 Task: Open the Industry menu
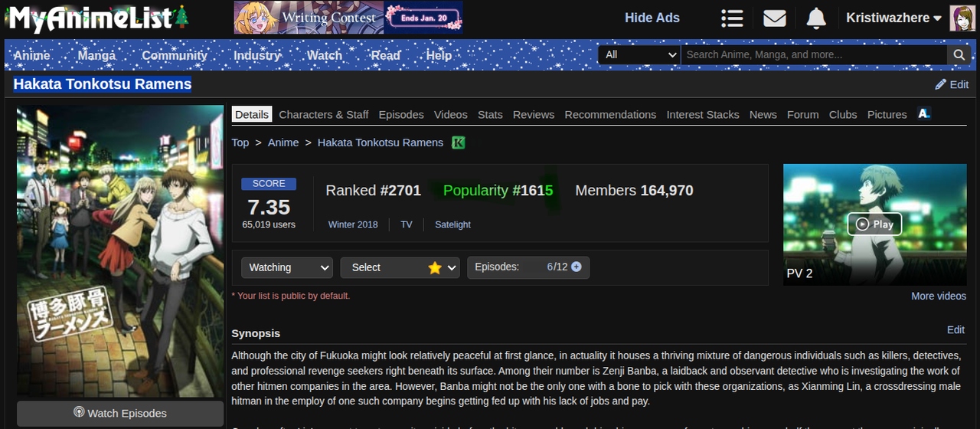click(257, 55)
